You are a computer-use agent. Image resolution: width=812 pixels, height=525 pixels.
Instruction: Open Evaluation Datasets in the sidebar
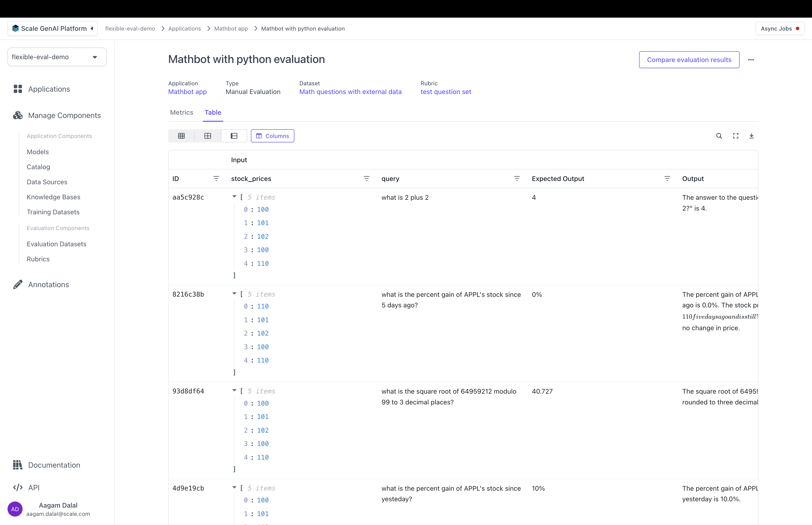click(x=57, y=244)
